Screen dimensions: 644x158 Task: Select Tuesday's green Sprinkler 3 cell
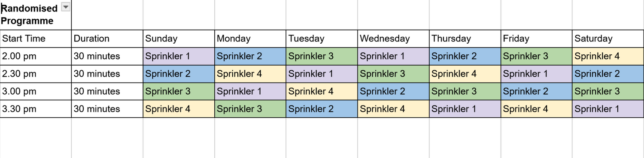click(322, 56)
